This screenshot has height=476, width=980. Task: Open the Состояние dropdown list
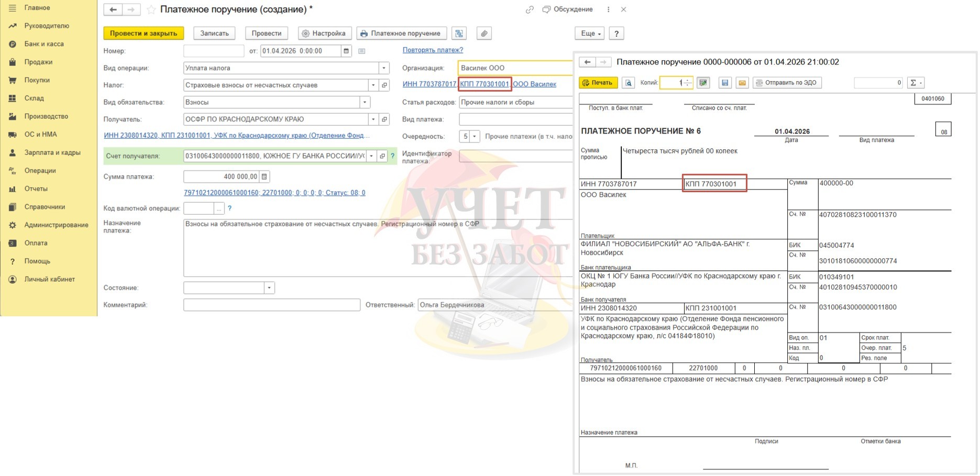269,288
